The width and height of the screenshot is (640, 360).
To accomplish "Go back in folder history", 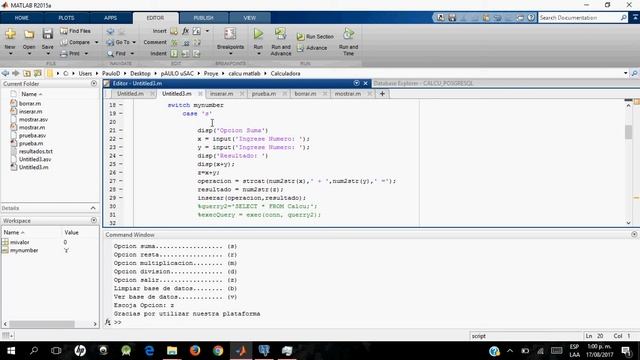I will [x=5, y=73].
